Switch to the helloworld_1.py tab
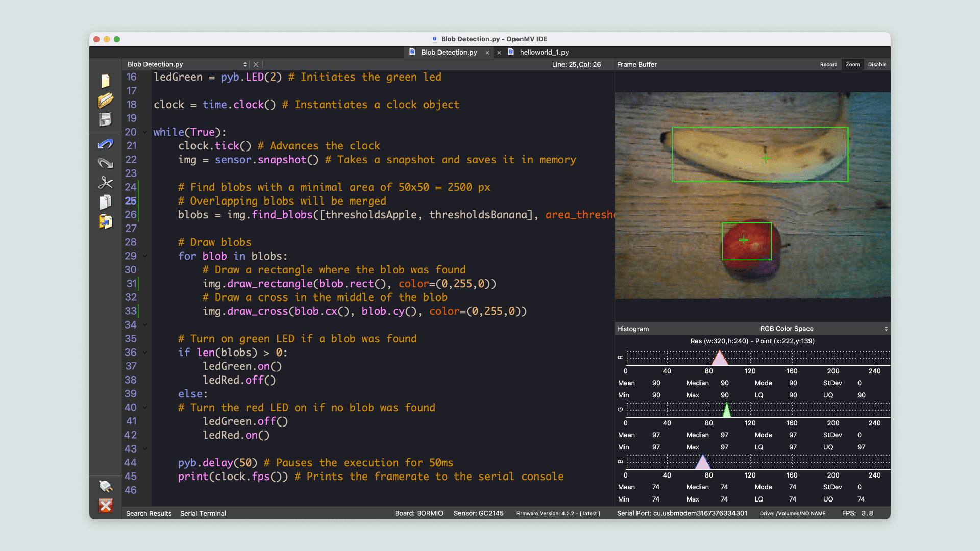This screenshot has width=980, height=551. coord(544,52)
